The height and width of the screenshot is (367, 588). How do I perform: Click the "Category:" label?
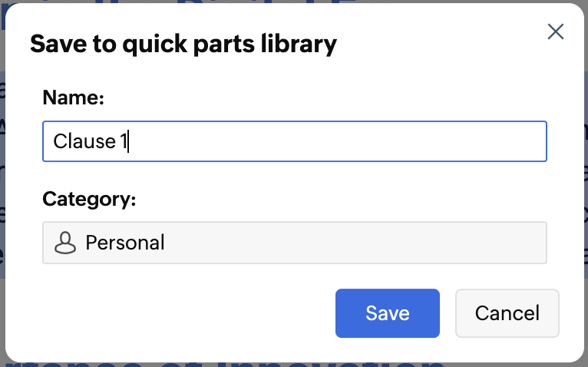coord(89,199)
